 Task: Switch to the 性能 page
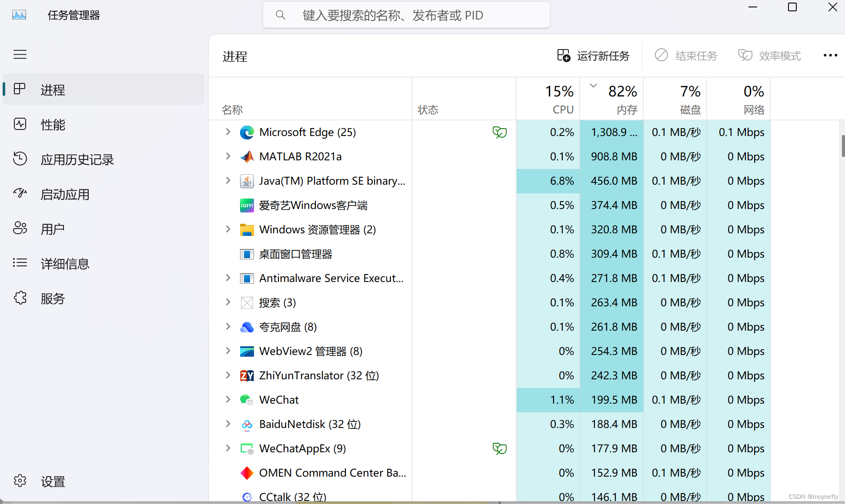104,125
